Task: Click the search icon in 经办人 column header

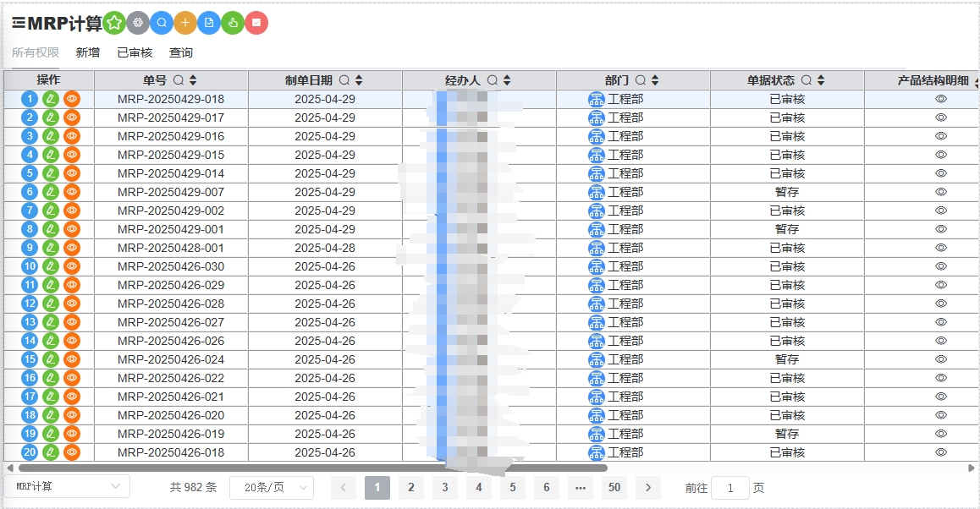Action: [x=493, y=80]
